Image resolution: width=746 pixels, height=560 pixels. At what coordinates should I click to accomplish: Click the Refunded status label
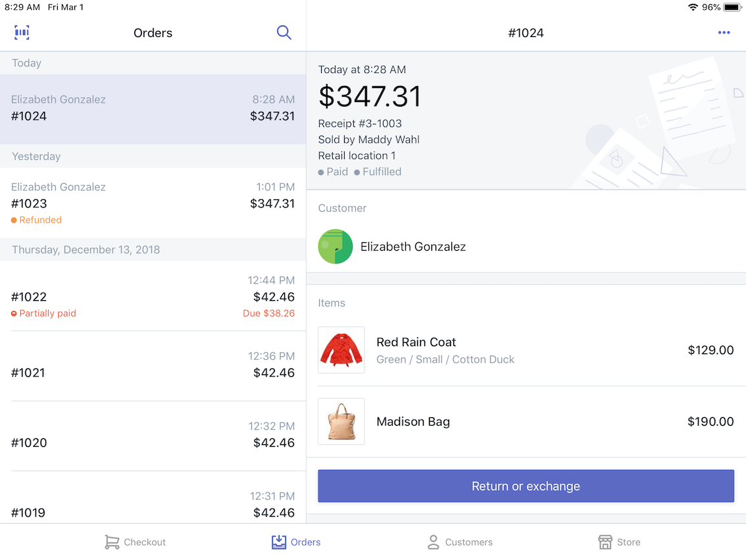pos(37,220)
